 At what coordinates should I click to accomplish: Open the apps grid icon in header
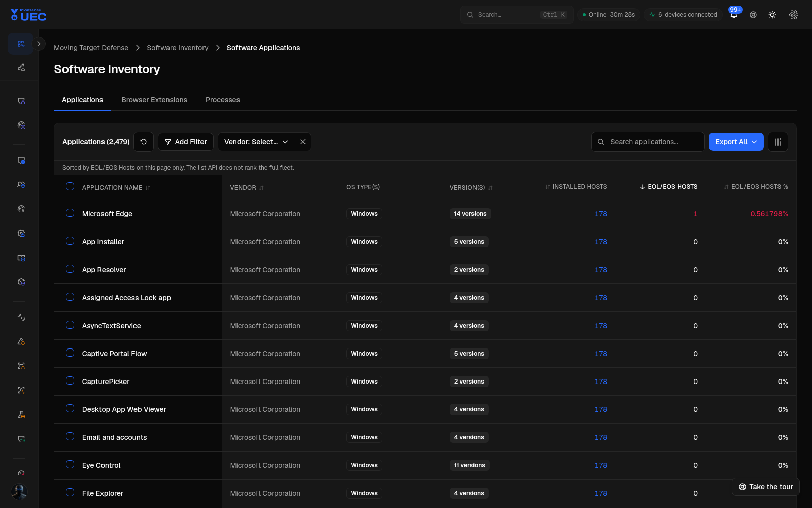click(794, 15)
